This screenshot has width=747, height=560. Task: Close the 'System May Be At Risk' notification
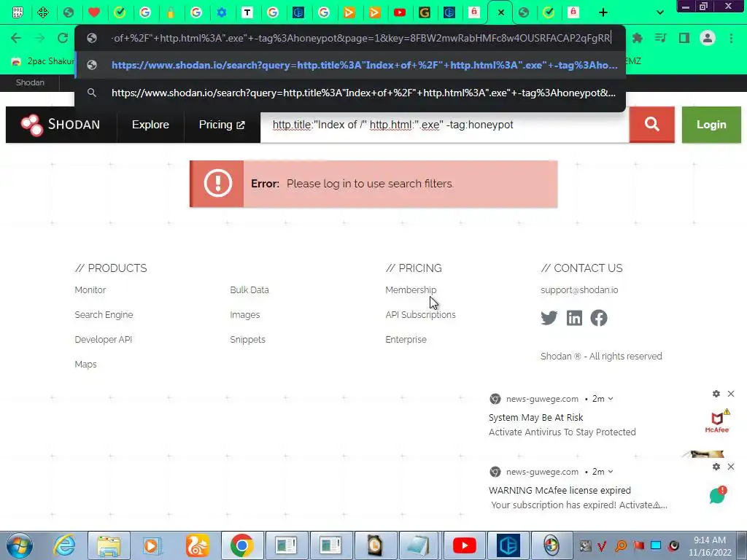pyautogui.click(x=731, y=394)
